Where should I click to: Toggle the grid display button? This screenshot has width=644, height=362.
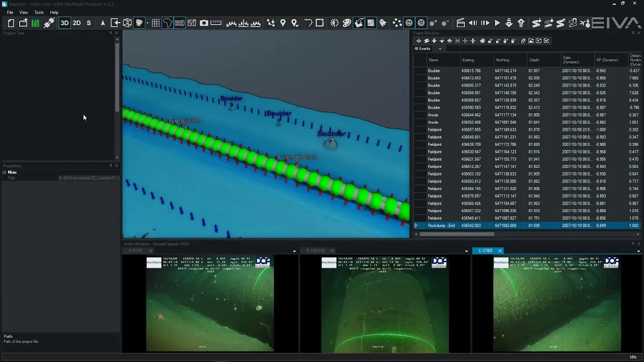point(155,23)
